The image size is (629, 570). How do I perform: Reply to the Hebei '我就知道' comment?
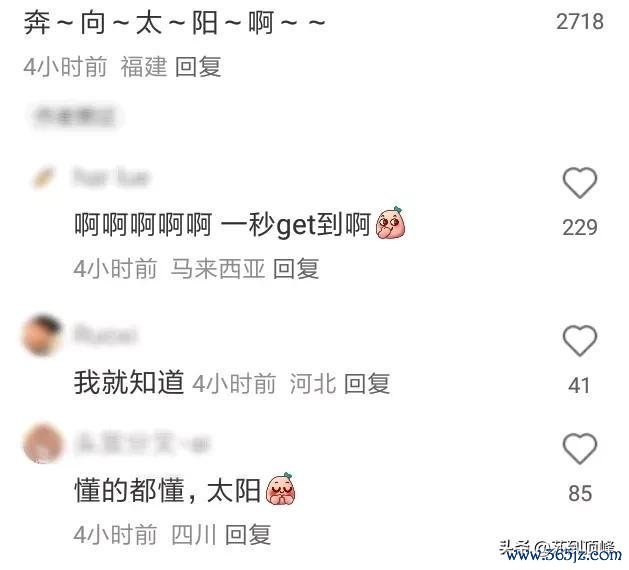[x=367, y=383]
